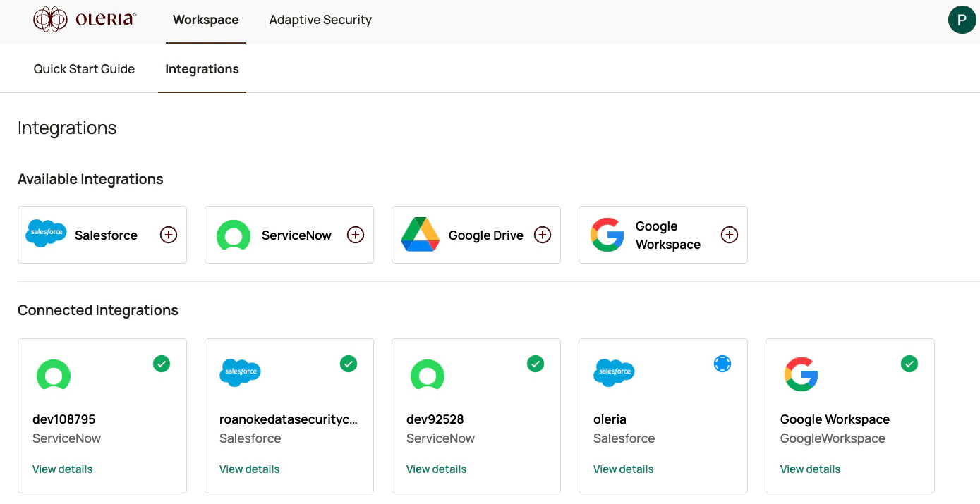The width and height of the screenshot is (980, 504).
Task: Click the Salesforce label in Available Integrations
Action: (x=106, y=235)
